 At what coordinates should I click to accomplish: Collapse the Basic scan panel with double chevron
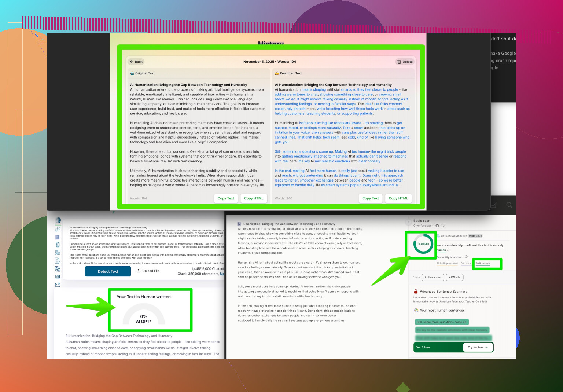[408, 222]
